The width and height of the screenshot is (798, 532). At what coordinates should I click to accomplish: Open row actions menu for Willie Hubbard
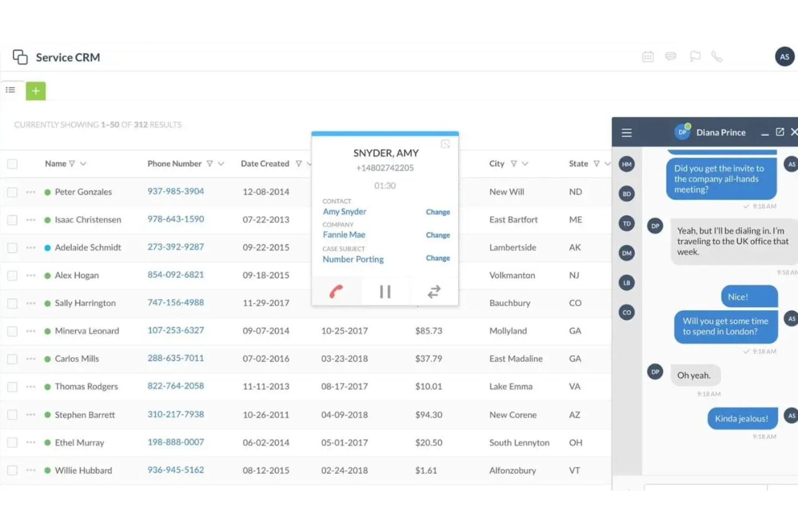tap(31, 471)
